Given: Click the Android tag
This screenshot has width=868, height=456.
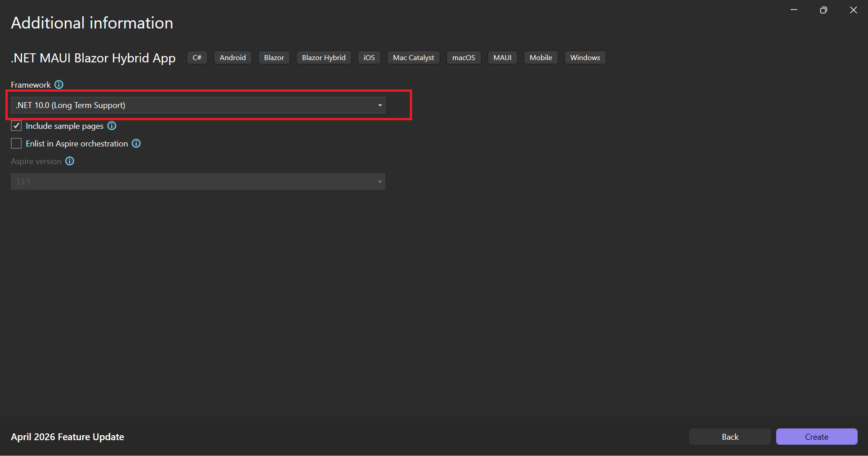Looking at the screenshot, I should point(233,57).
